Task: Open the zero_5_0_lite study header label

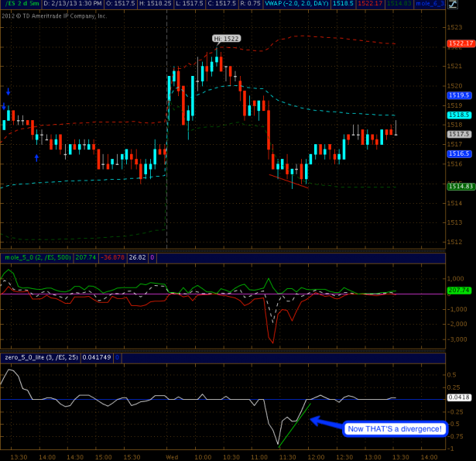Action: pos(40,357)
